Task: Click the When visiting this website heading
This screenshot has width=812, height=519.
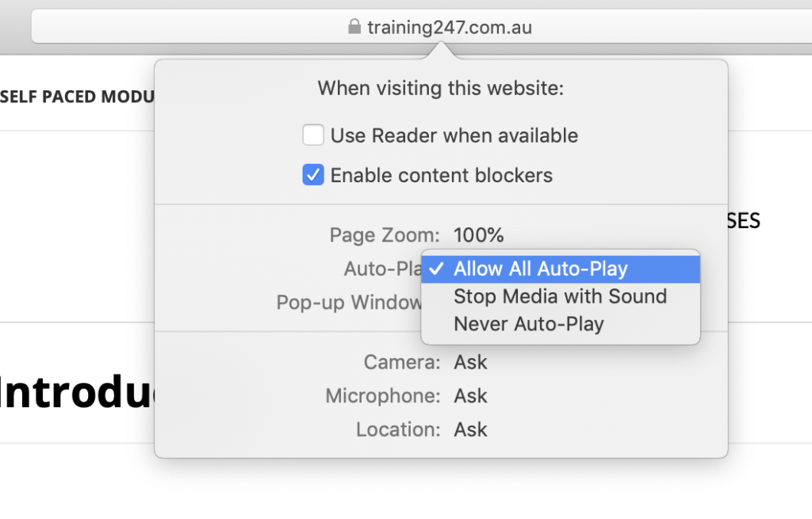Action: click(440, 88)
